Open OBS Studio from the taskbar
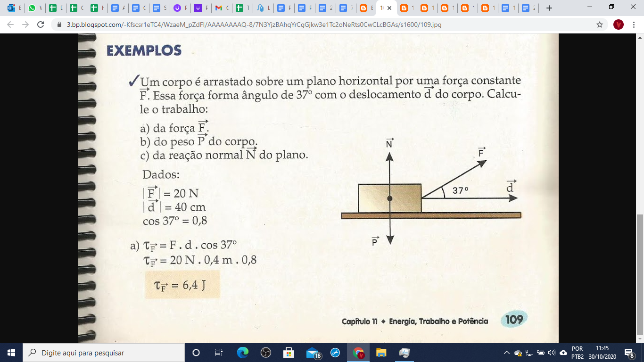The height and width of the screenshot is (362, 644). [265, 353]
